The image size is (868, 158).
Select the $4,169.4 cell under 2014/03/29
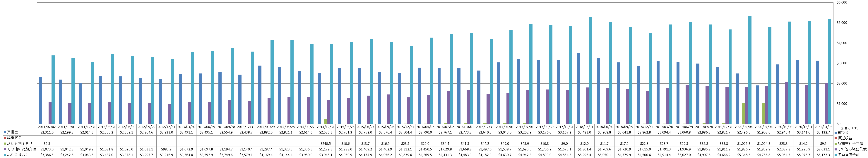pyautogui.click(x=266, y=155)
